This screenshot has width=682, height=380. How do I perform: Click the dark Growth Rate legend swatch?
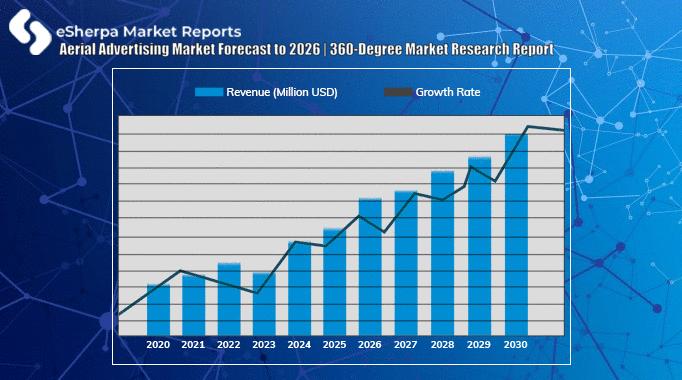pos(398,92)
